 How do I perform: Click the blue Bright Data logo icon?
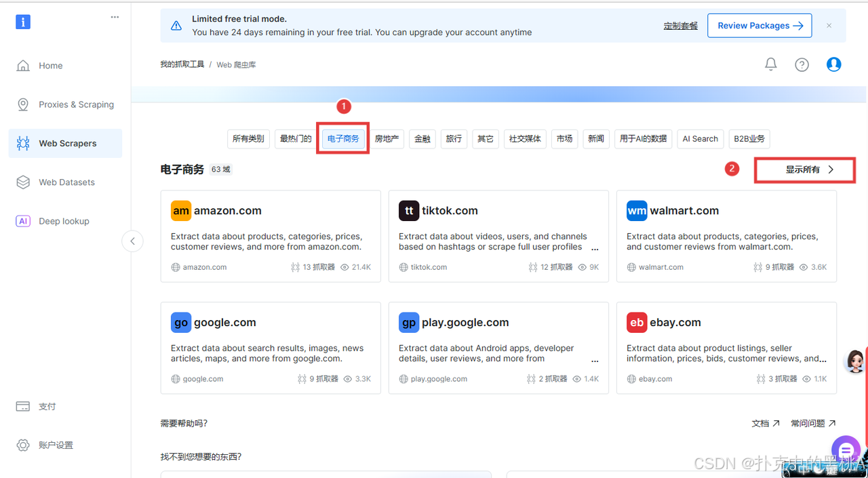tap(23, 22)
